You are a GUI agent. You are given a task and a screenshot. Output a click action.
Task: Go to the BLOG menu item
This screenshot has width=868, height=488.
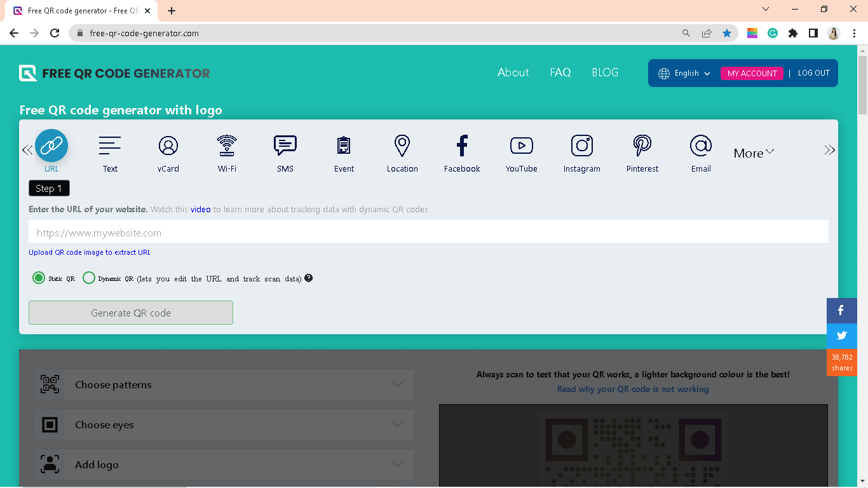pyautogui.click(x=604, y=72)
